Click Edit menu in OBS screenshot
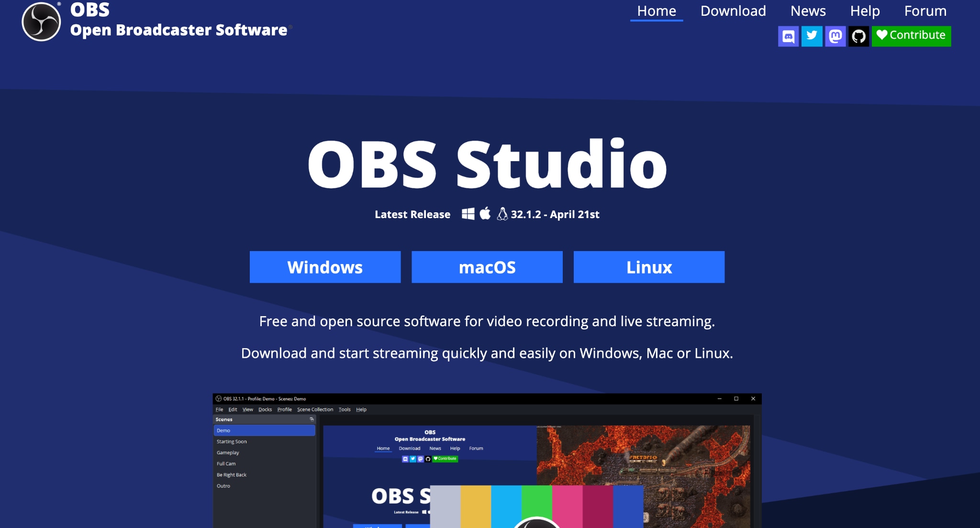980x528 pixels. (x=233, y=409)
